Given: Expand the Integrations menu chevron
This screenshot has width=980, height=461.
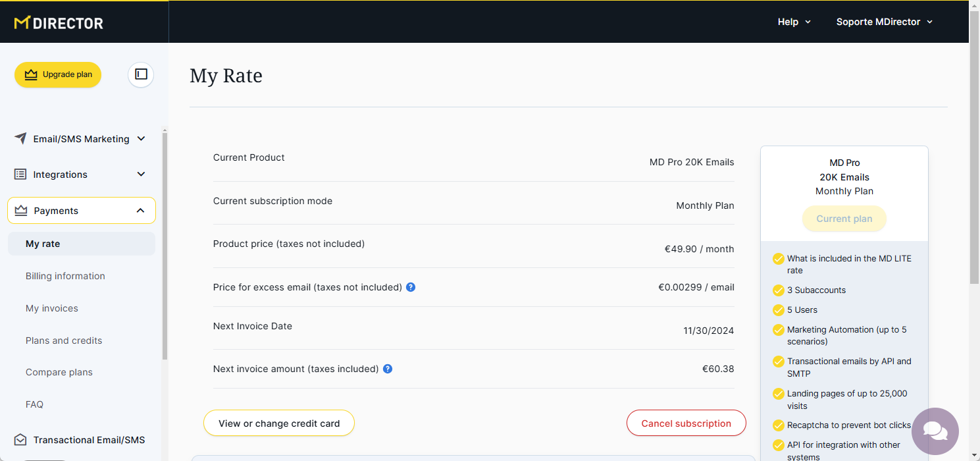Looking at the screenshot, I should pyautogui.click(x=141, y=175).
